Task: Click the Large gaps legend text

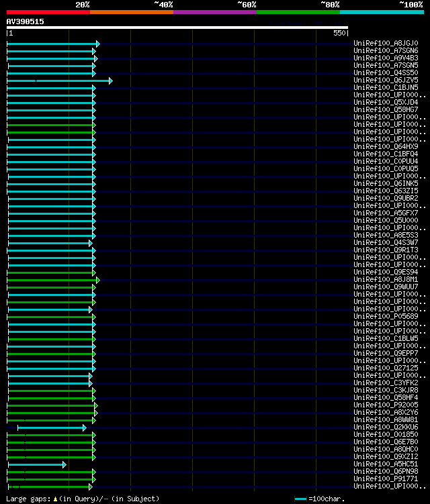Action: [83, 499]
